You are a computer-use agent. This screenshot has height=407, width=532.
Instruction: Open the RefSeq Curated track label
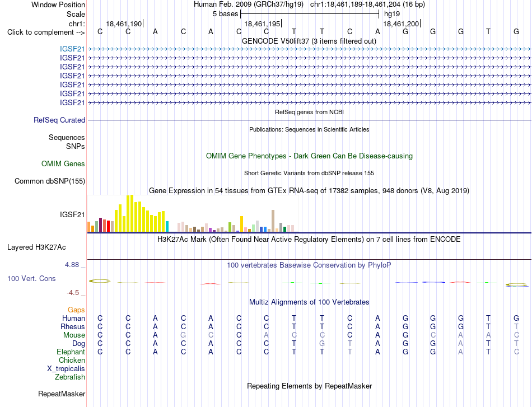pos(59,120)
